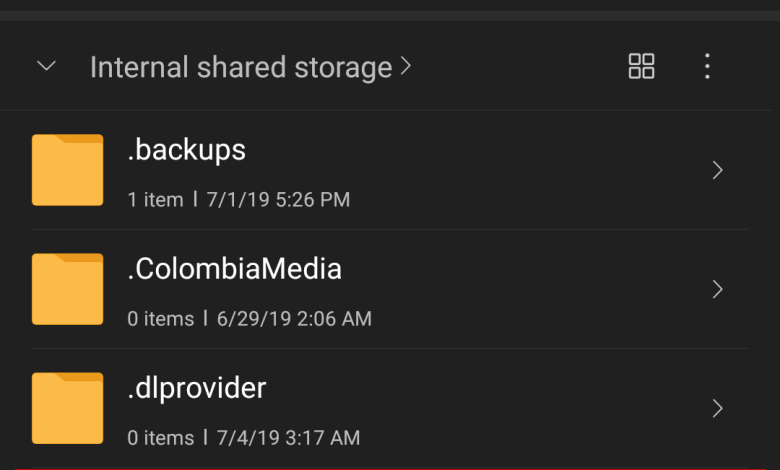Expand the .dlprovider row chevron

click(717, 408)
